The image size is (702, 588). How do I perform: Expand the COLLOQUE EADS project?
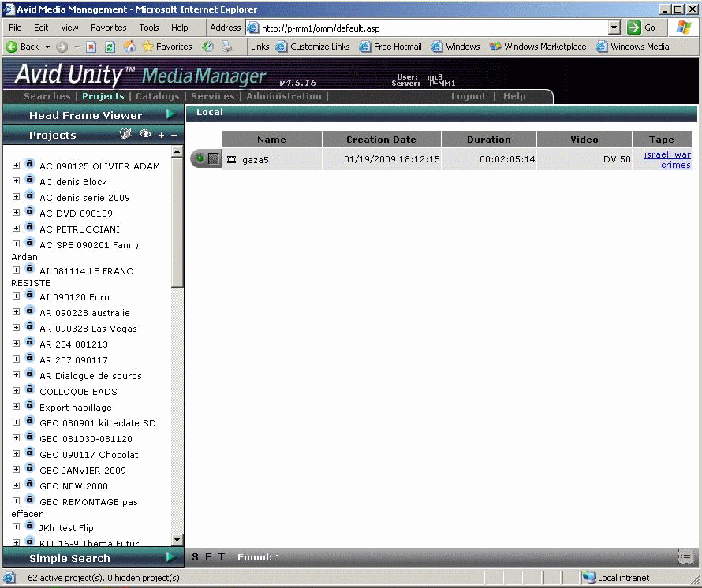pyautogui.click(x=16, y=390)
